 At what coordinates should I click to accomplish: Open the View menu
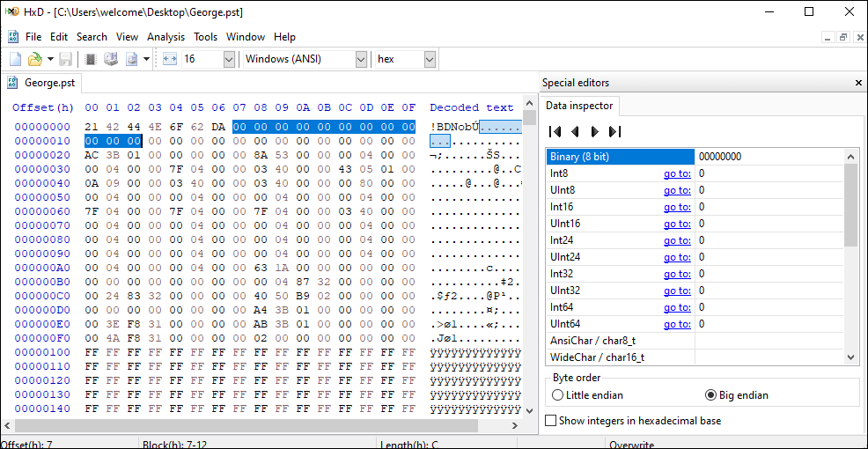[127, 37]
